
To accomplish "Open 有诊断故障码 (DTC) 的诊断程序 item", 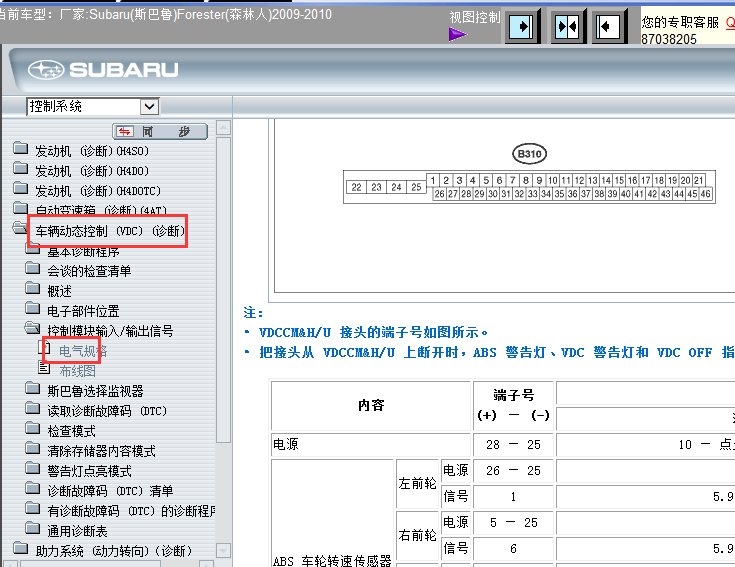I will (x=131, y=511).
